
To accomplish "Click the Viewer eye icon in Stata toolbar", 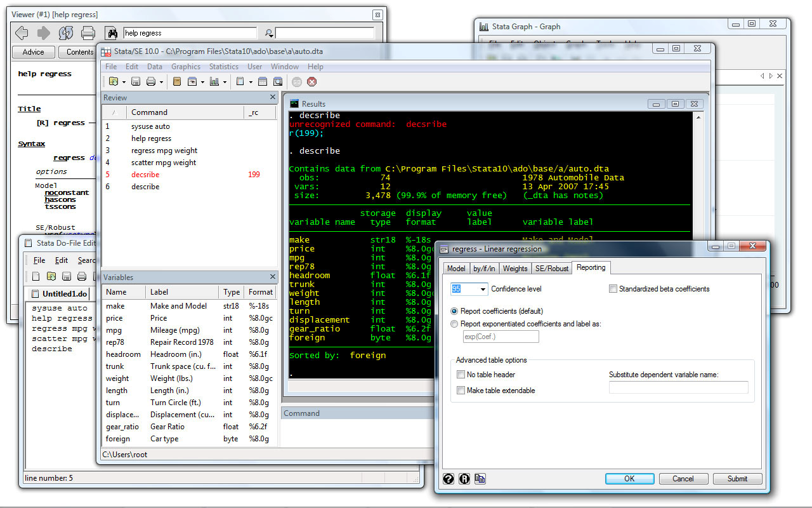I will click(192, 81).
